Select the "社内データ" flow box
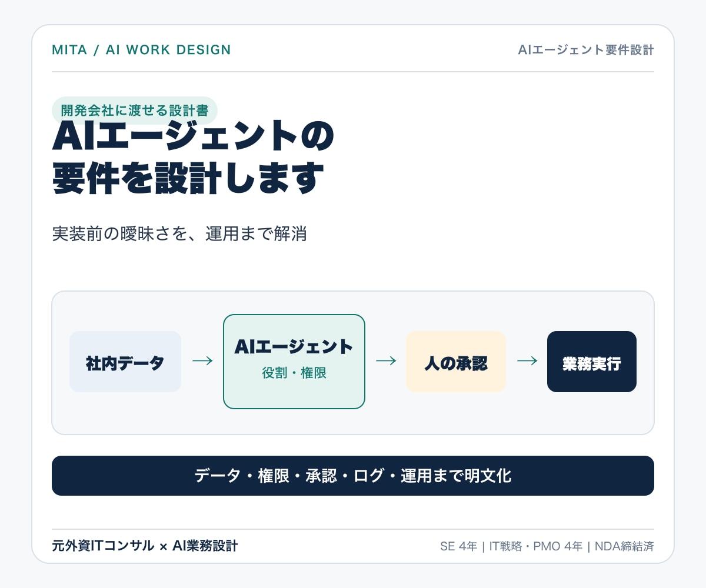The image size is (706, 588). [x=125, y=362]
